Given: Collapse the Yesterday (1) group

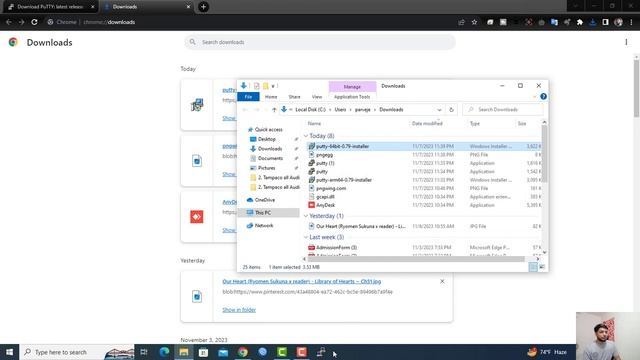Looking at the screenshot, I should pos(306,216).
